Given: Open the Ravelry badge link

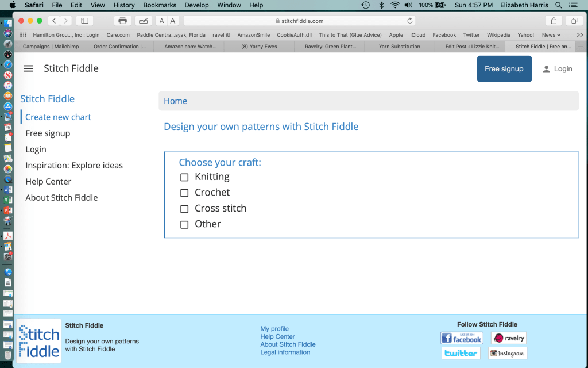Looking at the screenshot, I should tap(509, 338).
